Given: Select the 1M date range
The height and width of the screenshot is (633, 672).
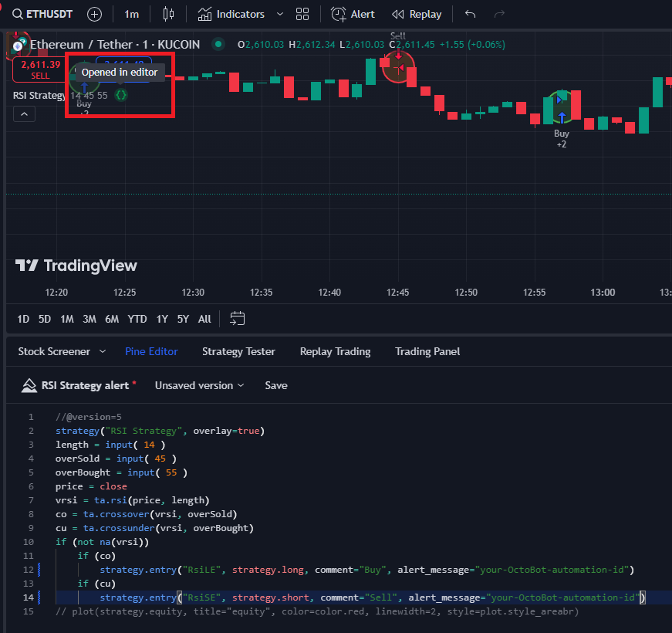Looking at the screenshot, I should [67, 319].
